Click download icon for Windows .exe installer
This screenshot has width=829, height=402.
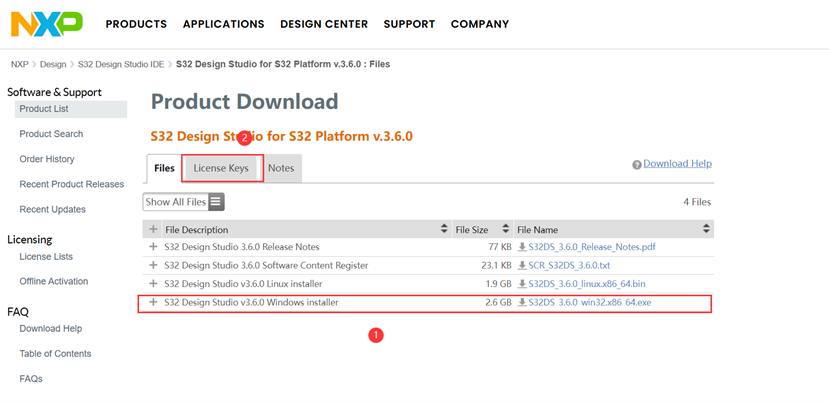[522, 303]
